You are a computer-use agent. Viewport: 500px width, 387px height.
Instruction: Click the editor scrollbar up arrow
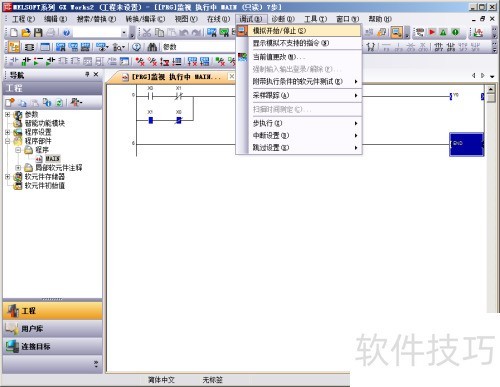pos(491,89)
